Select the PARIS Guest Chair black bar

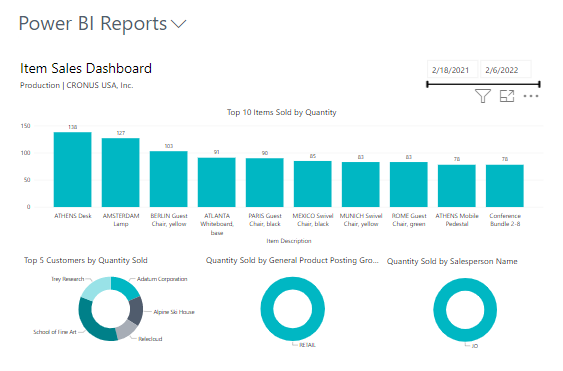[265, 182]
